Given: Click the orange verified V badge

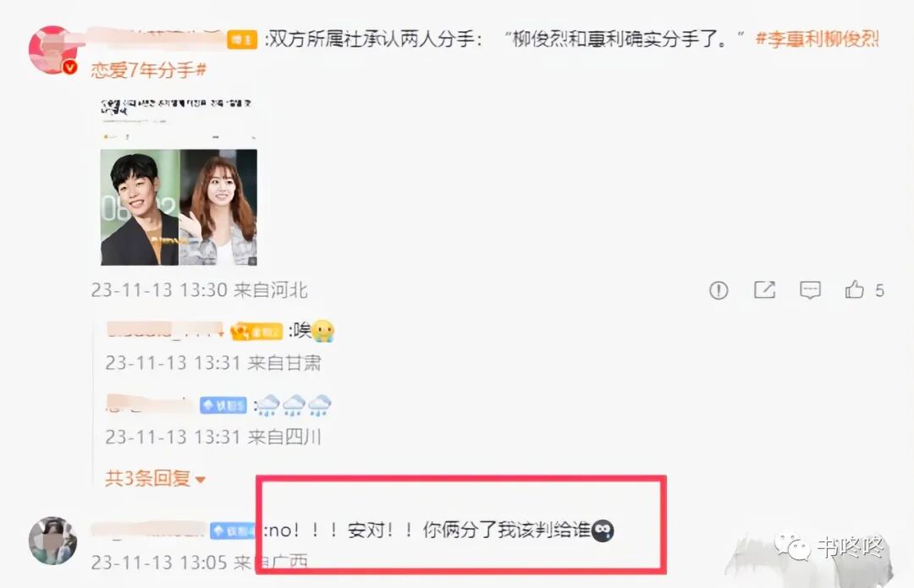Looking at the screenshot, I should coord(70,68).
